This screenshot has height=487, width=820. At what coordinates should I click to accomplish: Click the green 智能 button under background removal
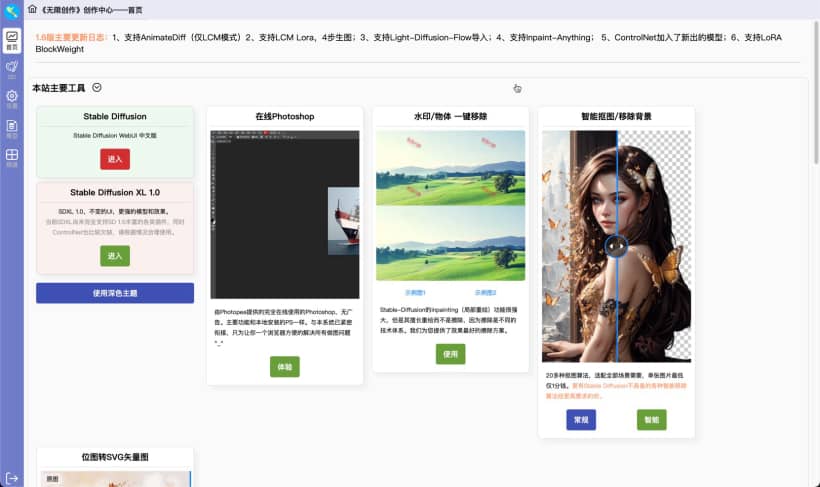click(652, 420)
